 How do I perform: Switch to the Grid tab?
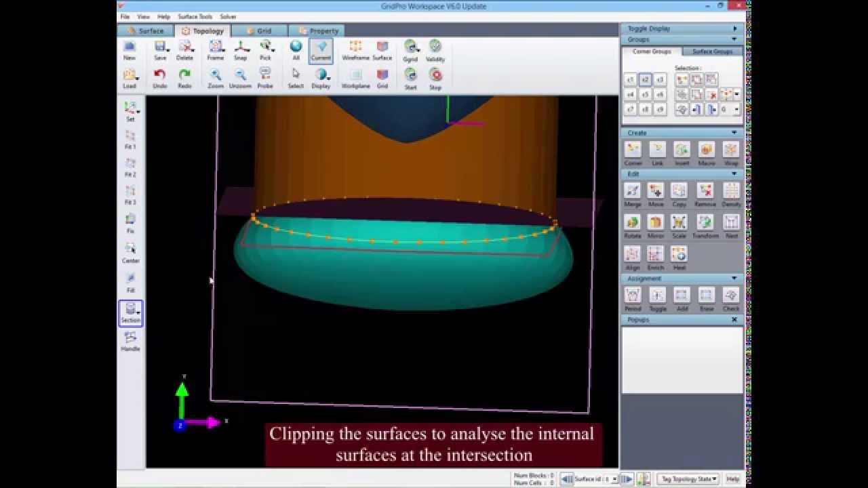click(258, 30)
